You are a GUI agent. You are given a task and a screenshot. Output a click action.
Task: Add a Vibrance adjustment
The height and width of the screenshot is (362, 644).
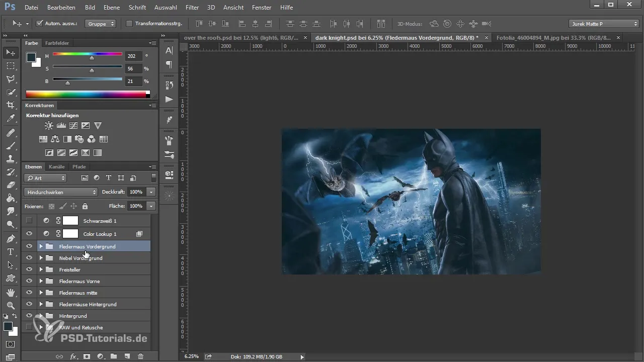[x=98, y=126]
